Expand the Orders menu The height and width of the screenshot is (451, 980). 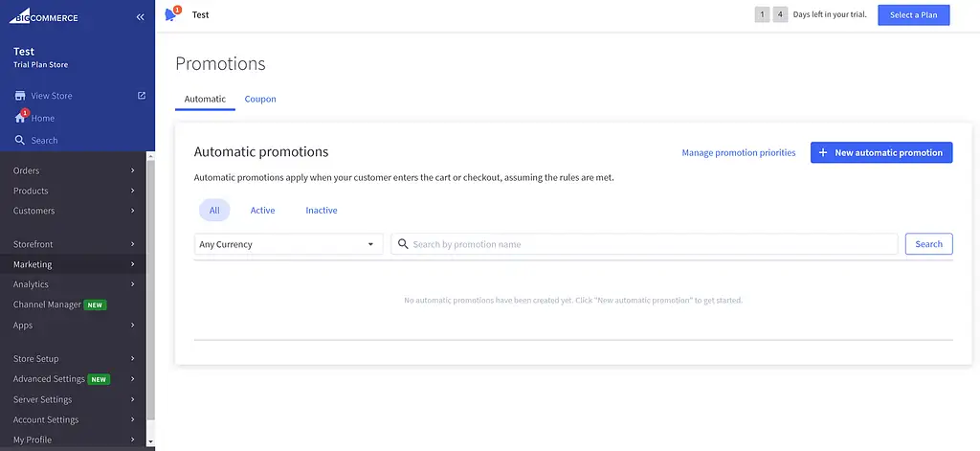point(73,170)
